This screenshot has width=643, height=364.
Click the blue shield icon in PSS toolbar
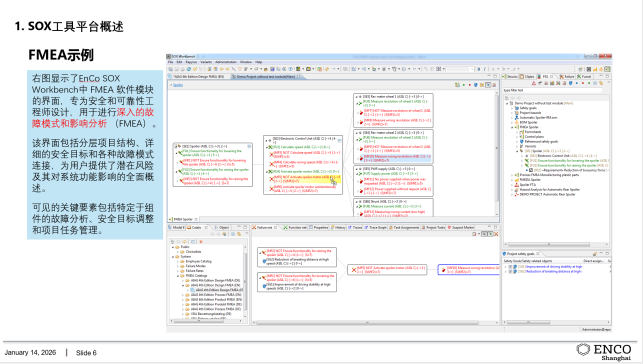point(570,83)
